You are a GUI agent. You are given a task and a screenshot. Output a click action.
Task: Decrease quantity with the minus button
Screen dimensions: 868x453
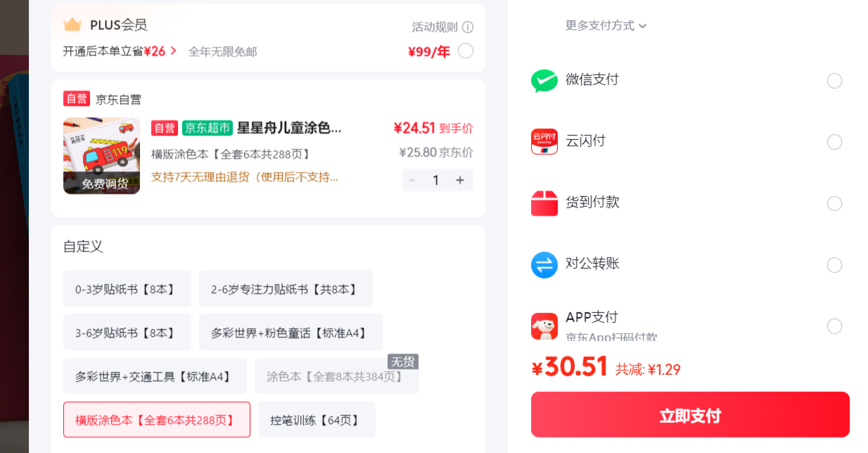point(412,180)
